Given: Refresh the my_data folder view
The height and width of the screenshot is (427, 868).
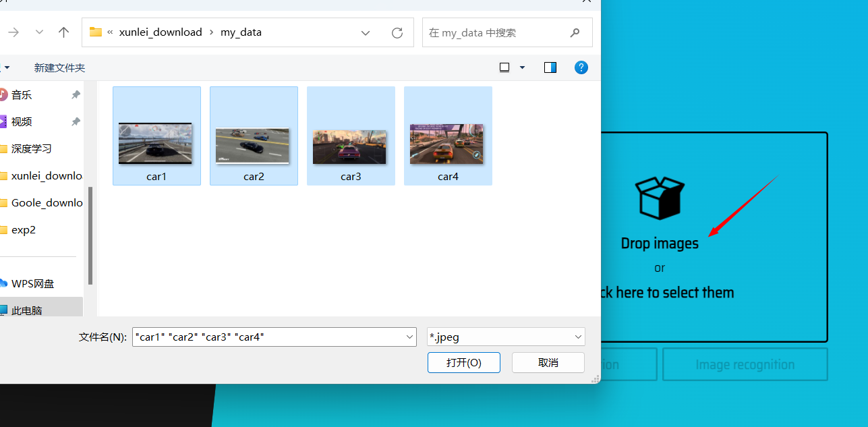Looking at the screenshot, I should tap(397, 32).
